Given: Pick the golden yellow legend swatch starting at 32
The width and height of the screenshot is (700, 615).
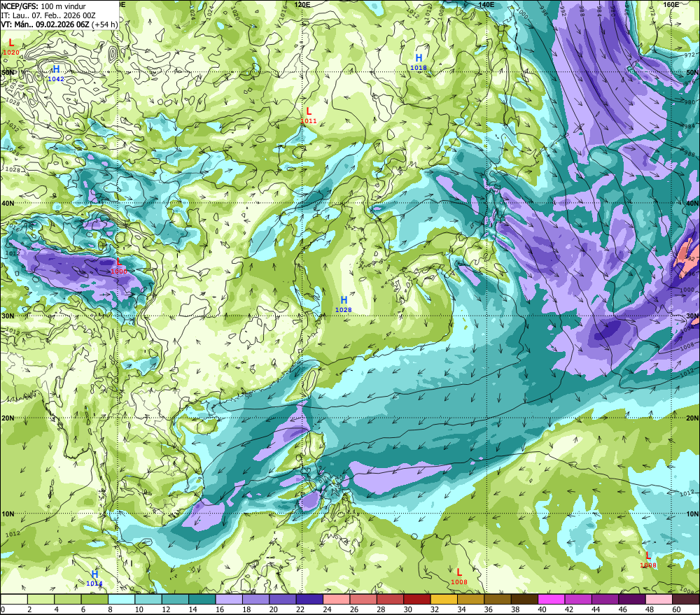Looking at the screenshot, I should click(x=444, y=599).
